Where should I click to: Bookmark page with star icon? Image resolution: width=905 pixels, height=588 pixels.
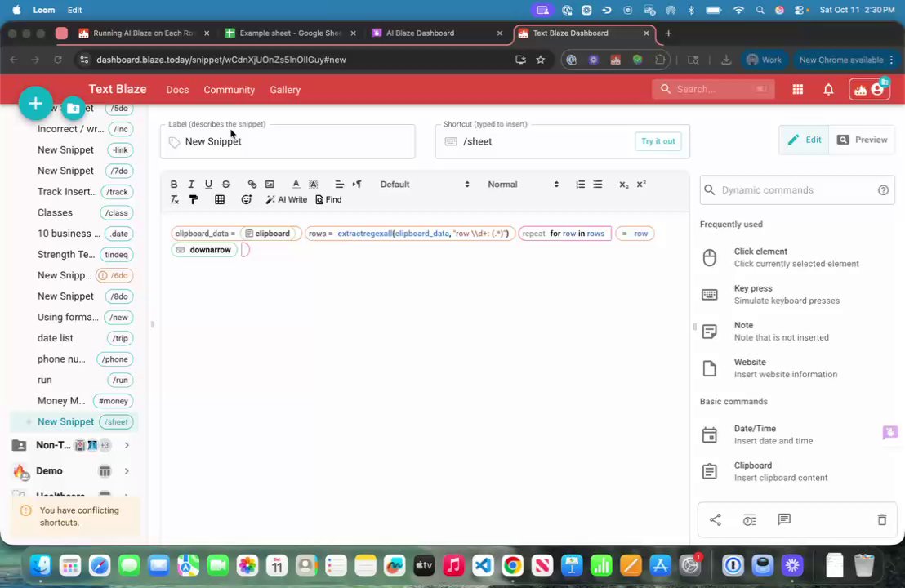tap(540, 60)
